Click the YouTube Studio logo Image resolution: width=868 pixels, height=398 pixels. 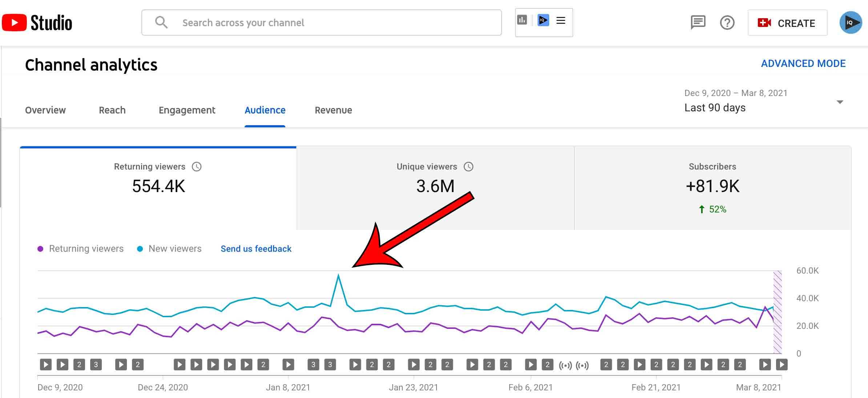37,23
